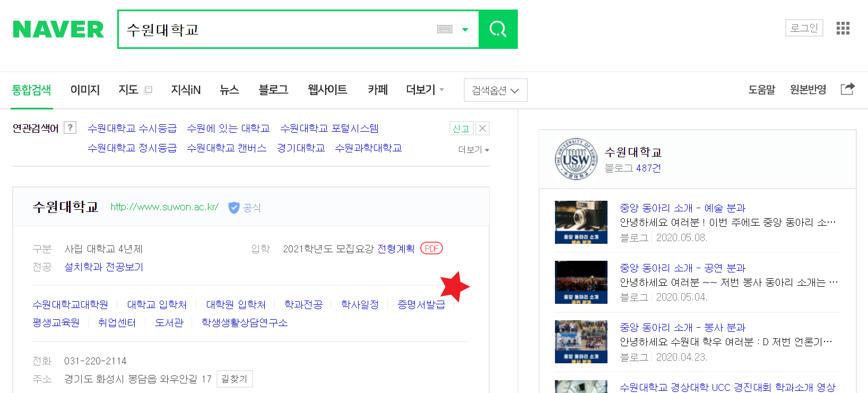
Task: Click the thumbnail for 공연 분과 post
Action: pos(581,282)
